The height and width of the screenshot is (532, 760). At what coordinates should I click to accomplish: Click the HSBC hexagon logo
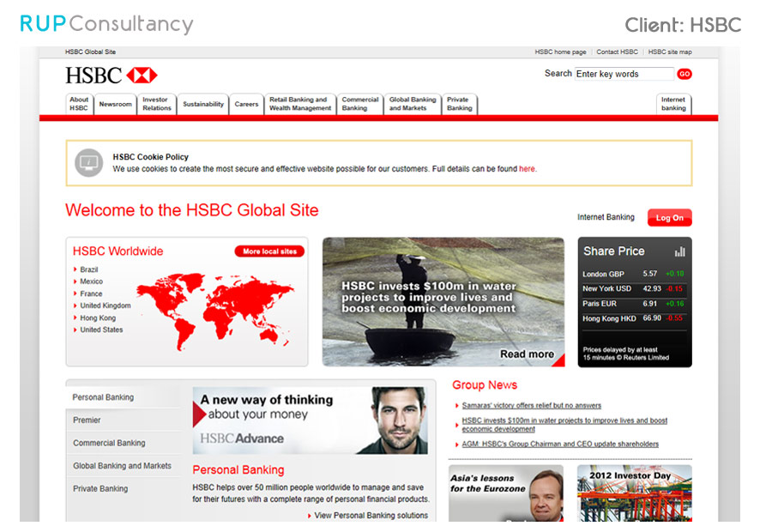pos(142,76)
